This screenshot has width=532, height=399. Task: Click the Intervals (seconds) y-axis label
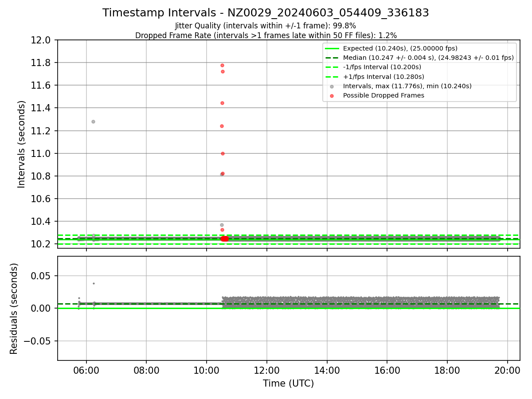click(22, 144)
